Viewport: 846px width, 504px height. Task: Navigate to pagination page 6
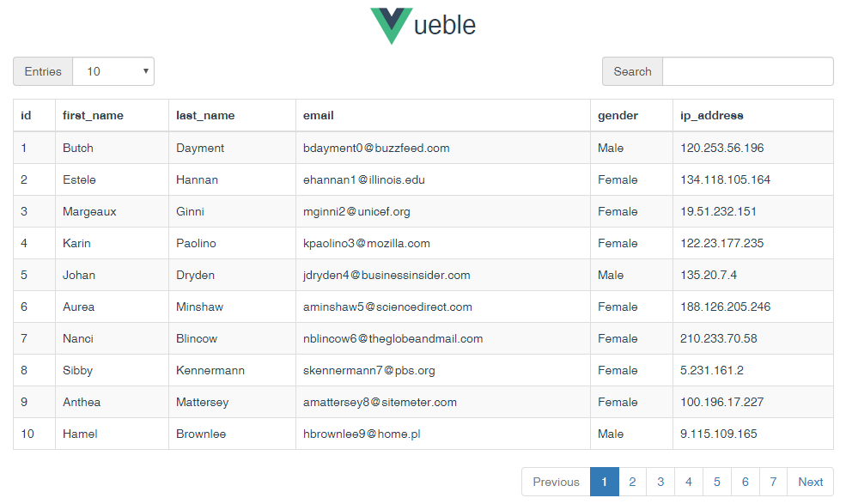(746, 482)
